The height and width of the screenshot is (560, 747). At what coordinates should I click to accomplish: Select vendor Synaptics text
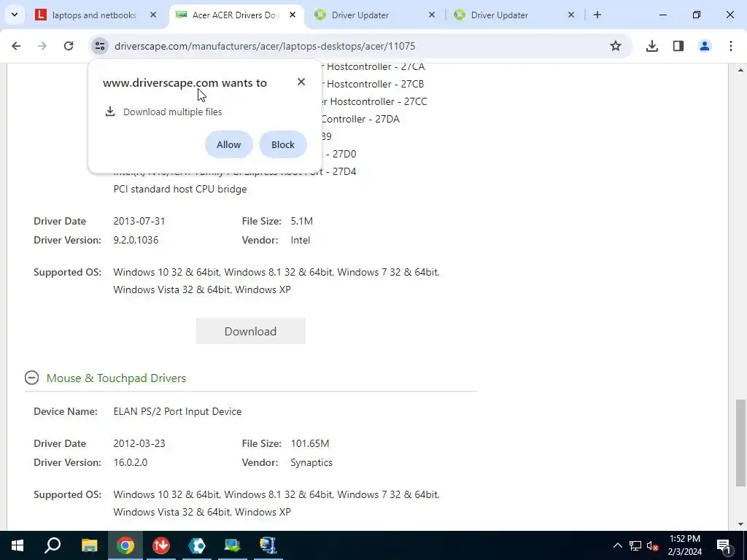(x=311, y=462)
